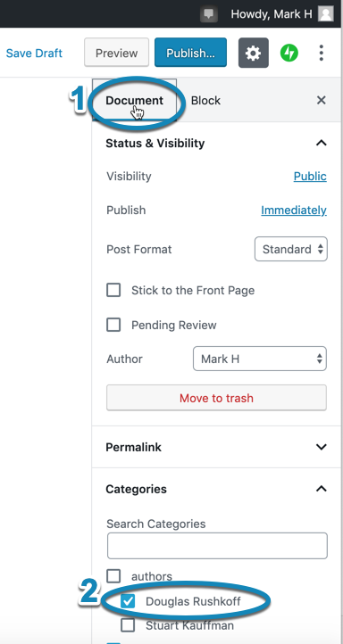Collapse the Categories section
343x644 pixels.
pos(321,489)
